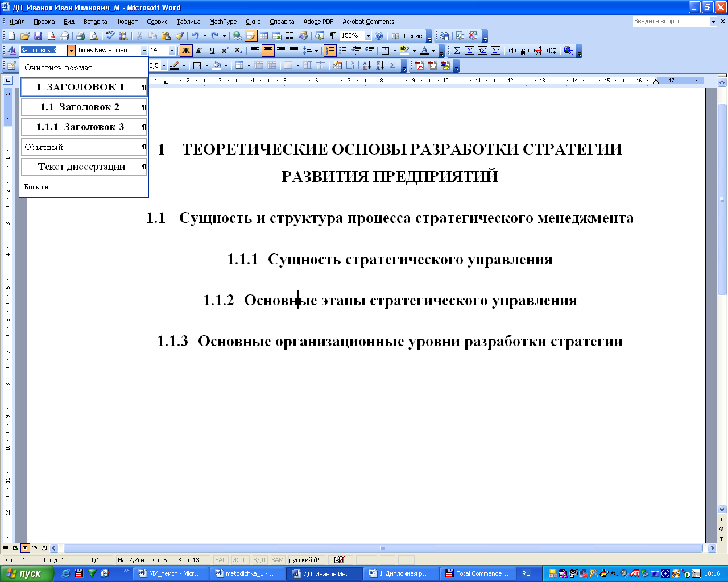
Task: Open the Формат menu
Action: tap(127, 22)
